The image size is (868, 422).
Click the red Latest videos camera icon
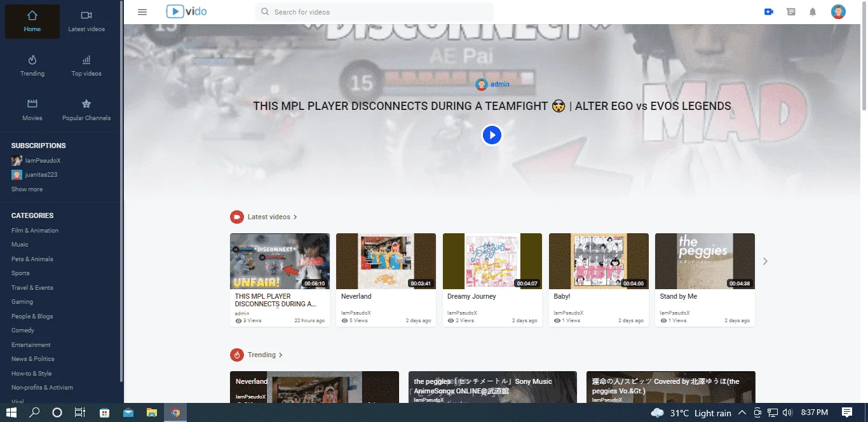point(236,217)
